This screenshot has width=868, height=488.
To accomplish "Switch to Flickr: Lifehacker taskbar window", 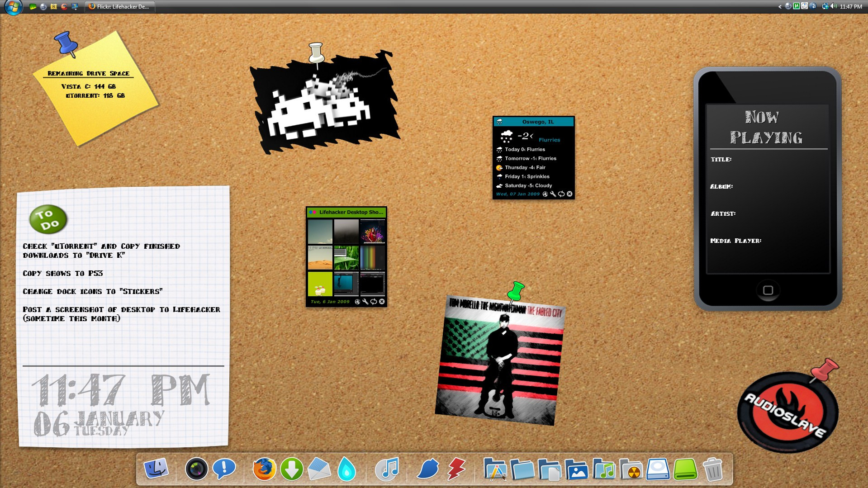I will (119, 7).
